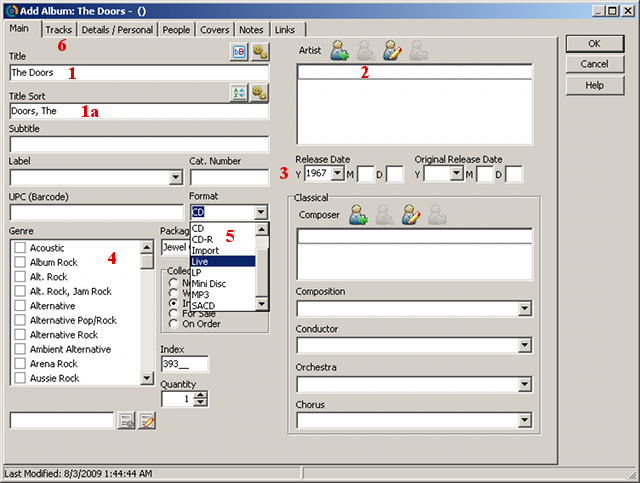Select MP3 from the Format list

pyautogui.click(x=223, y=294)
